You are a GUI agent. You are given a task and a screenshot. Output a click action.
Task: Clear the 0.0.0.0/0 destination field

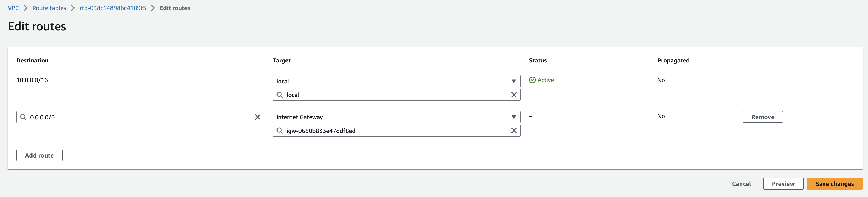click(257, 117)
